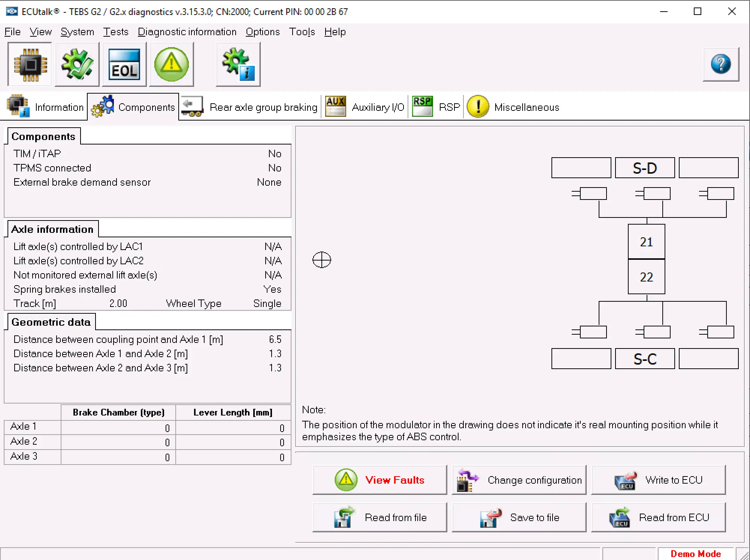Screen dimensions: 750x560
Task: Click Write to ECU button
Action: [658, 480]
